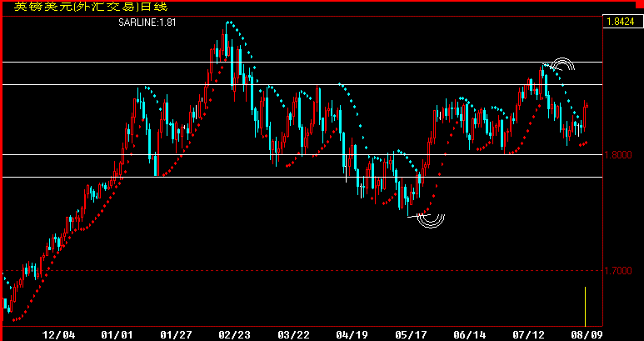Click the 03/22 date label
644x341 pixels.
[293, 335]
